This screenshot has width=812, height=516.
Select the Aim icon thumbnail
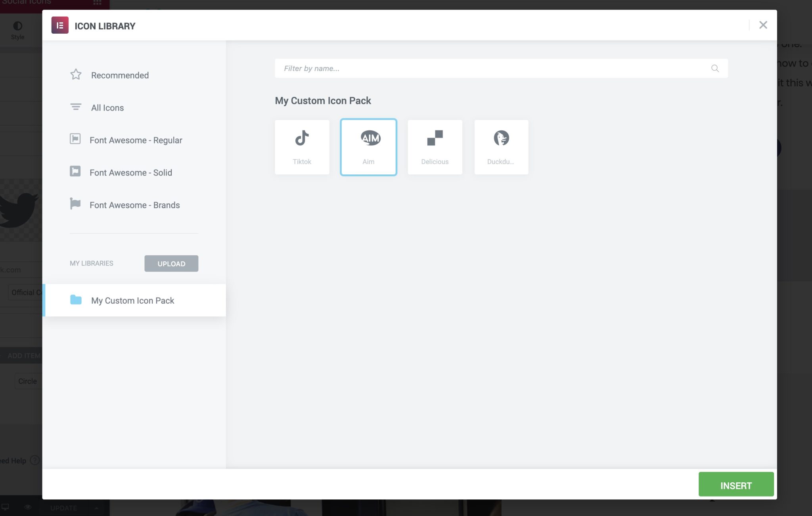(368, 147)
